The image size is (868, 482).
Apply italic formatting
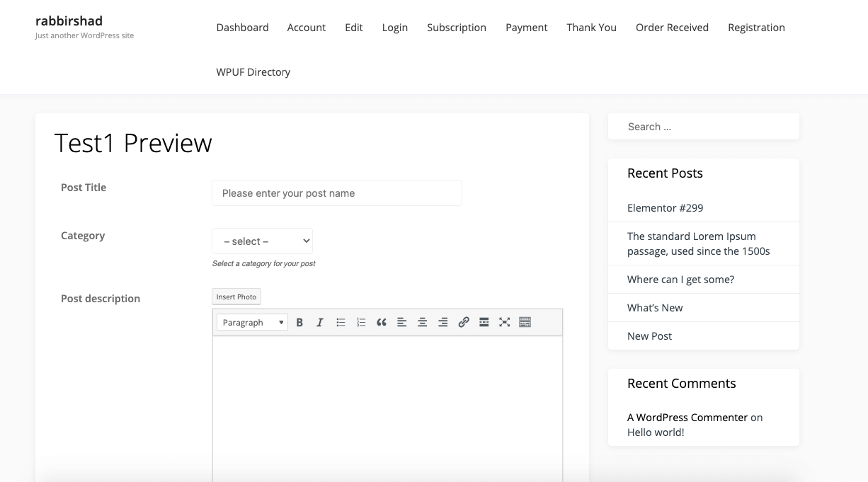pyautogui.click(x=319, y=322)
